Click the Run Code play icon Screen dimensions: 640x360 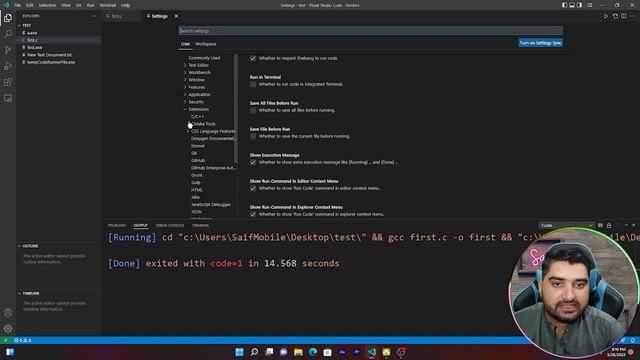606,16
